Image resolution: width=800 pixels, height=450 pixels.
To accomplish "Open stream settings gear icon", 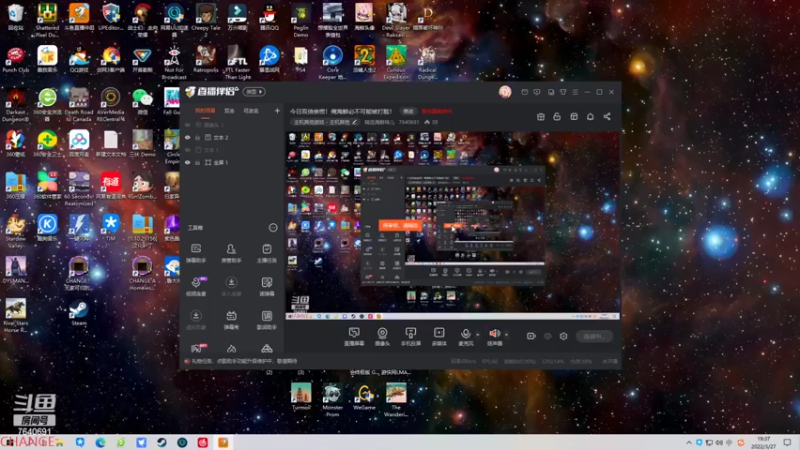I will point(563,336).
